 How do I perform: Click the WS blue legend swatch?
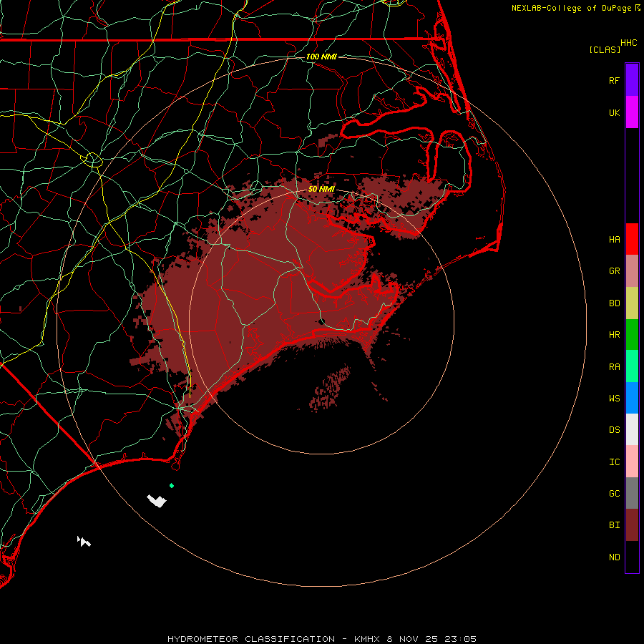pos(632,398)
